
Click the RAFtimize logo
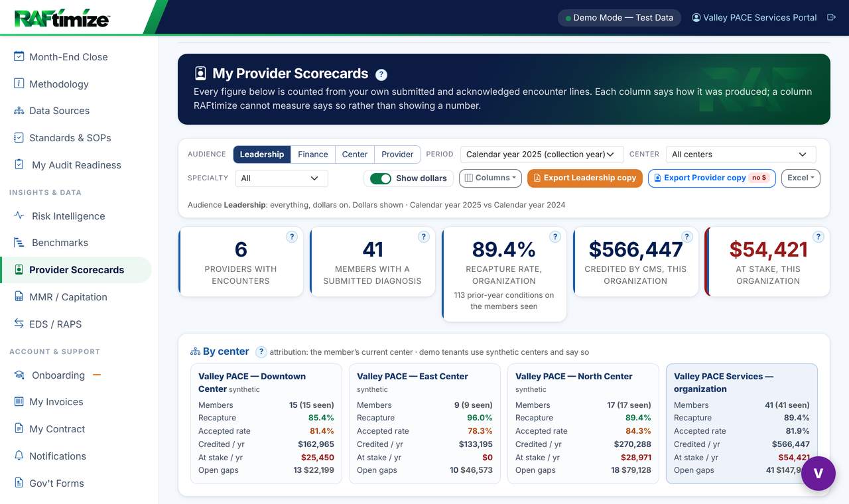pos(62,18)
